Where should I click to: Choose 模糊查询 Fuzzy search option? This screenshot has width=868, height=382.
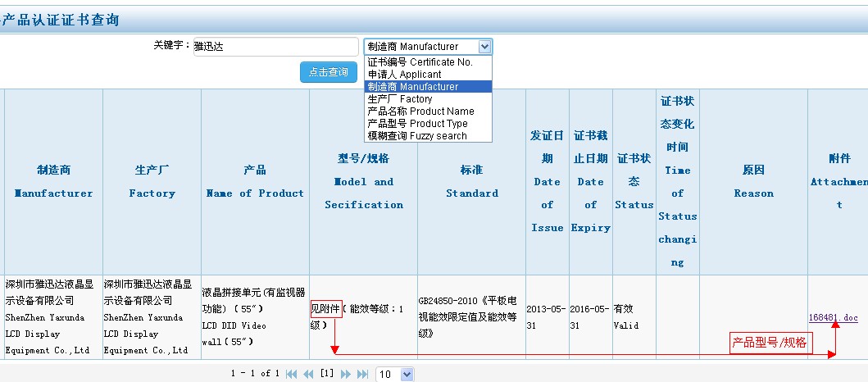(x=417, y=136)
